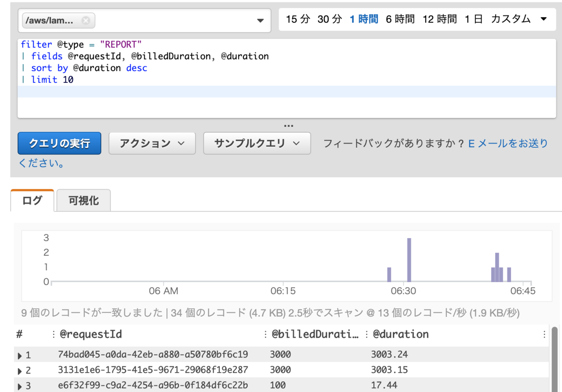Click the duration value 3003.15
562x392 pixels.
(389, 370)
